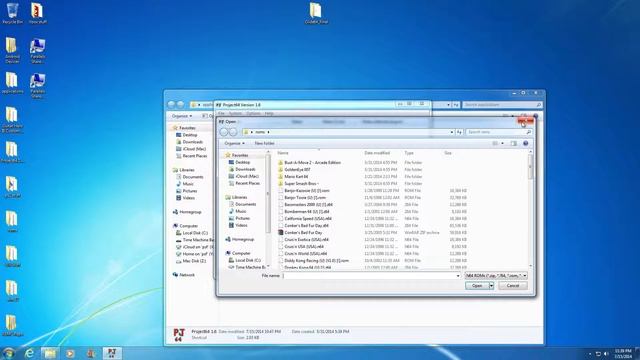This screenshot has height=360, width=640.
Task: Open the Recycle Bin on the desktop
Action: [12, 13]
